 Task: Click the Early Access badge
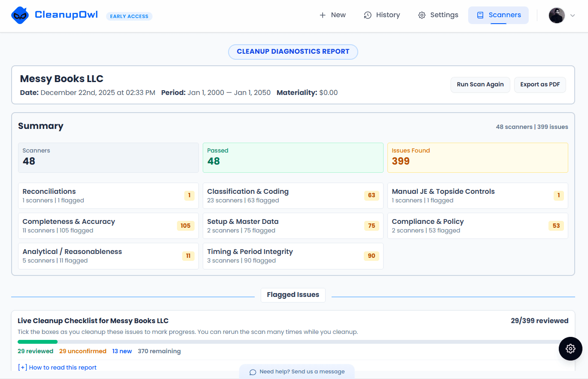click(129, 16)
